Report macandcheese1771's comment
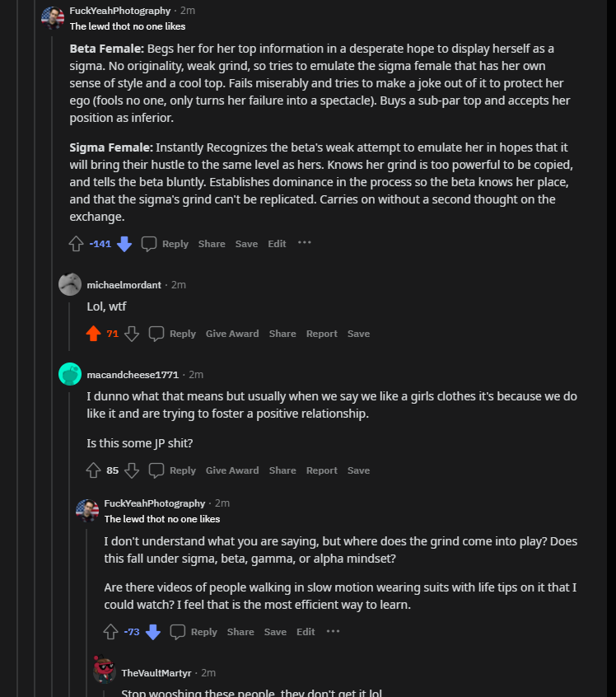 (322, 470)
